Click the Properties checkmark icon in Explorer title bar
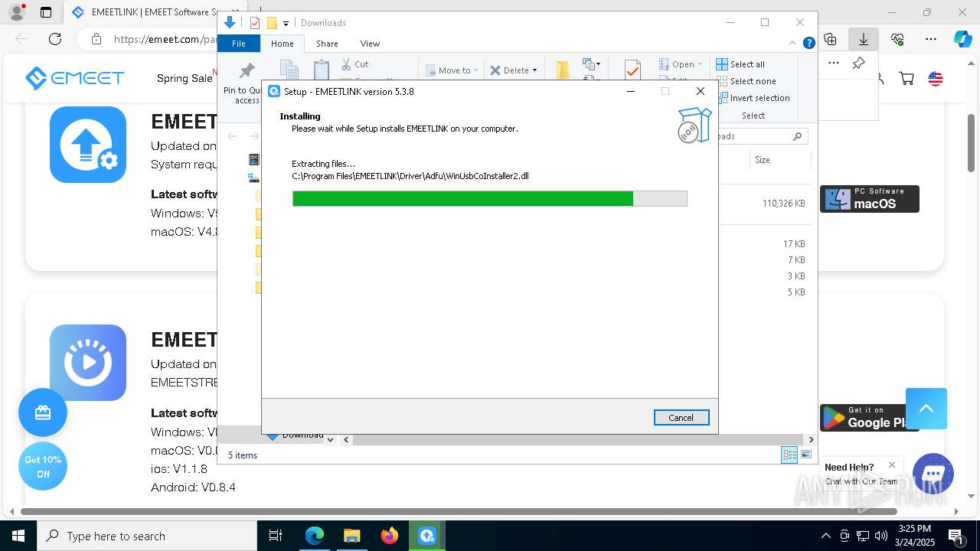Image resolution: width=980 pixels, height=551 pixels. (255, 23)
